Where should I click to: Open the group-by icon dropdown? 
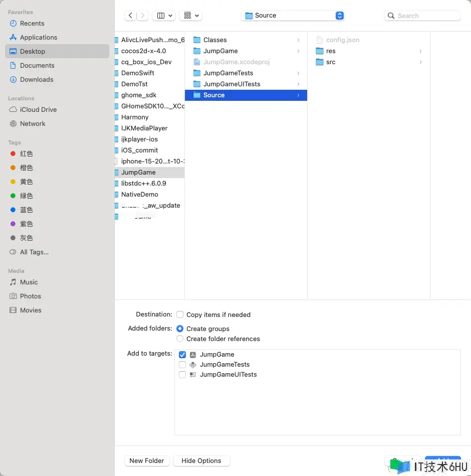tap(191, 16)
